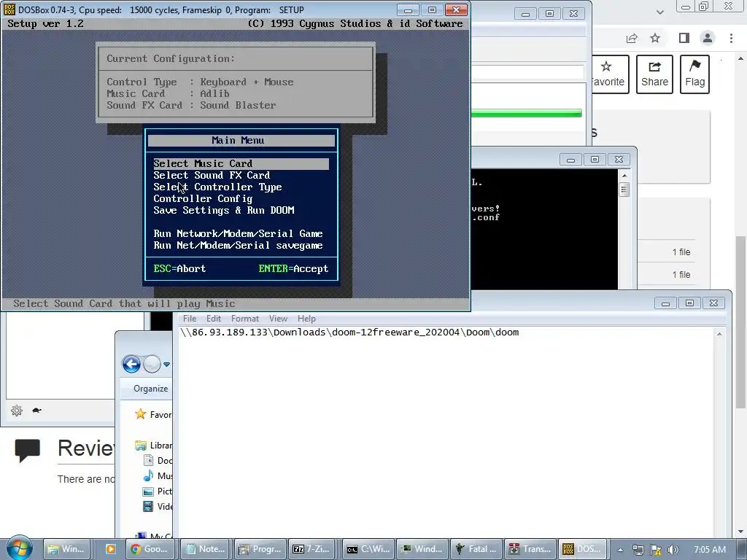This screenshot has width=747, height=560.
Task: Choose "Select Sound FX Card" menu entry
Action: click(212, 175)
